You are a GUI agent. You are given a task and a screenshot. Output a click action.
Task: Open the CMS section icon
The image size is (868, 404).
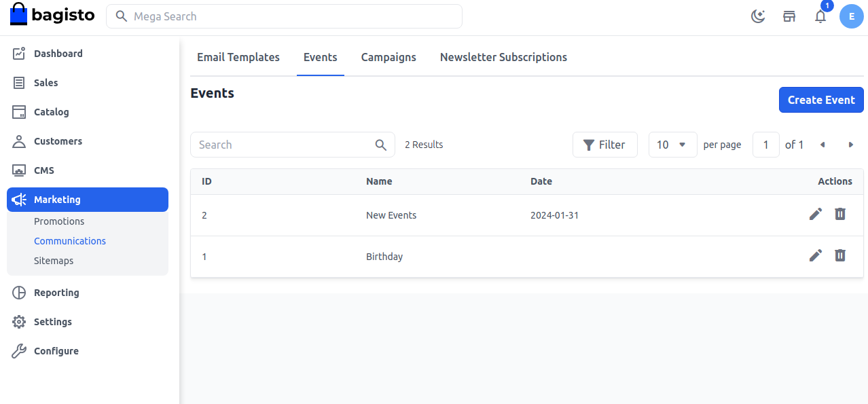(19, 170)
